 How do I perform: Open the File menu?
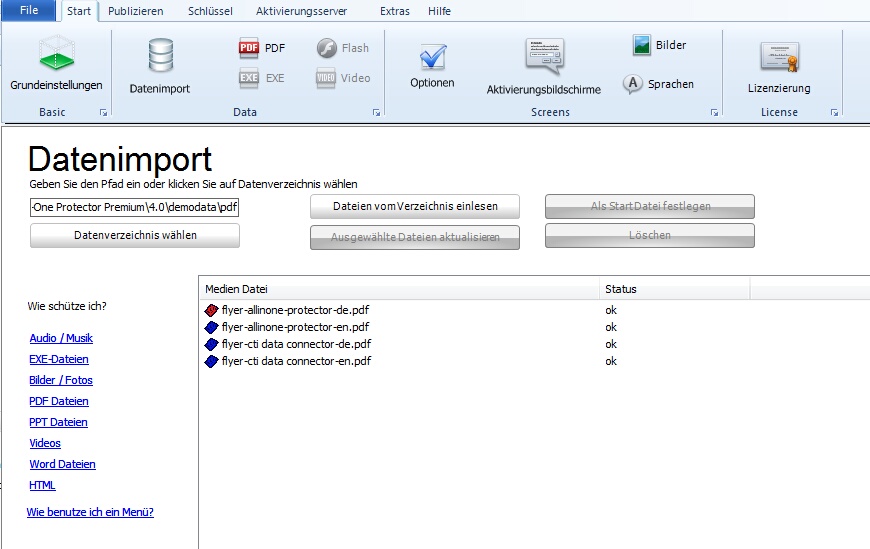tap(29, 11)
